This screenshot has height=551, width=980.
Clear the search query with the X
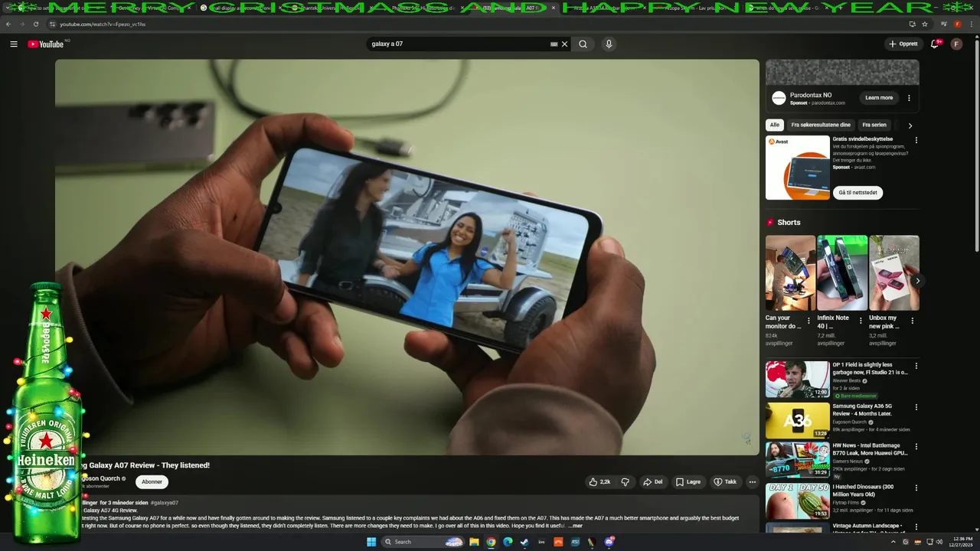click(565, 44)
